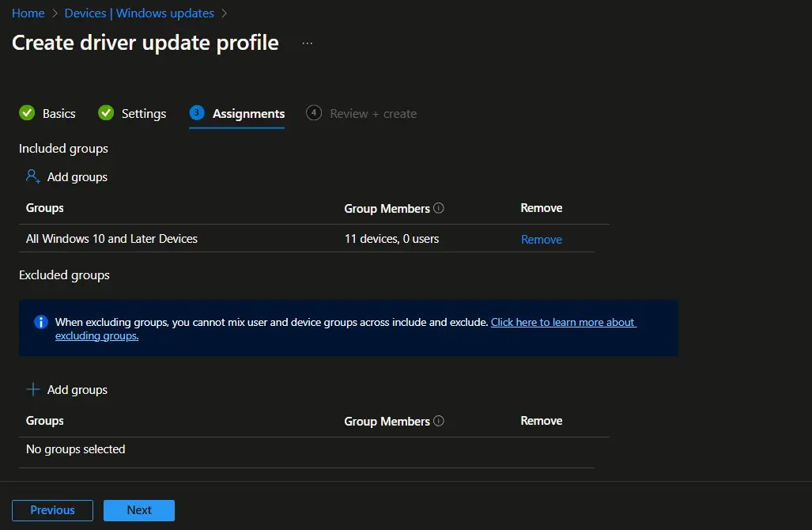Open the learn more about excluding groups link
The width and height of the screenshot is (812, 530).
pyautogui.click(x=562, y=321)
